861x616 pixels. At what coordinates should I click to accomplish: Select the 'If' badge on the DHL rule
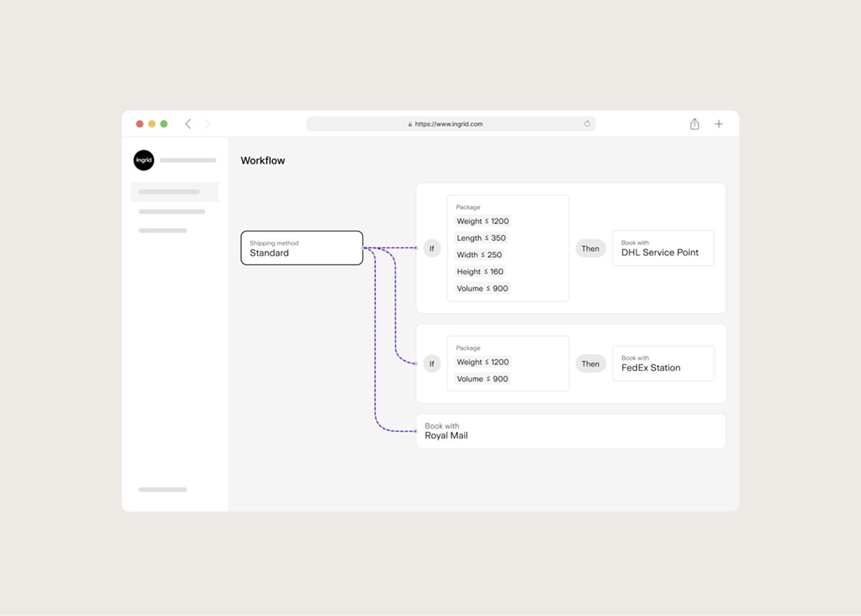coord(432,248)
